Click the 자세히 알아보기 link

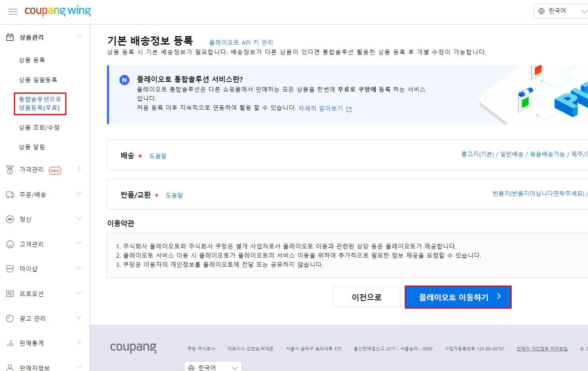(320, 108)
